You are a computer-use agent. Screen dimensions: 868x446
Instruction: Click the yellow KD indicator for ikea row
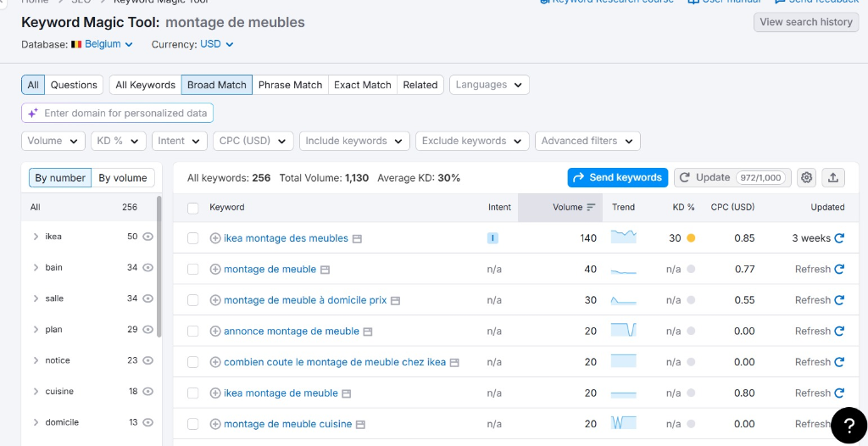[x=691, y=238]
